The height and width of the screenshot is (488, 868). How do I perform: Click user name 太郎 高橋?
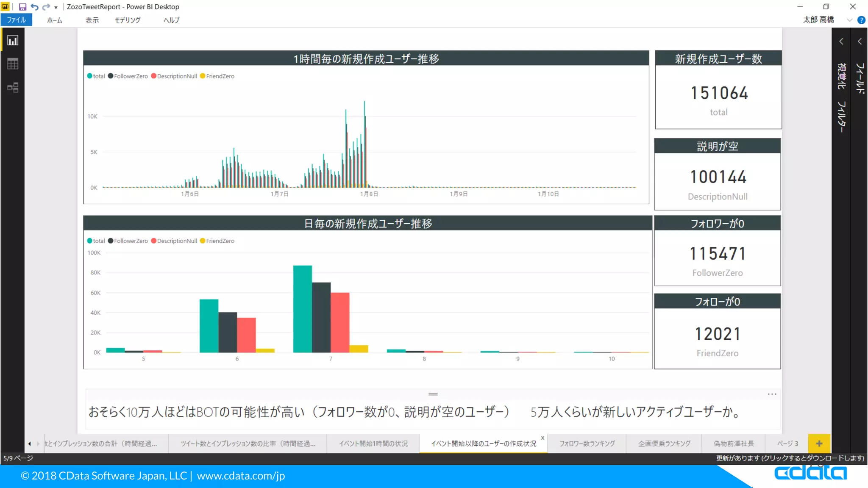coord(818,20)
